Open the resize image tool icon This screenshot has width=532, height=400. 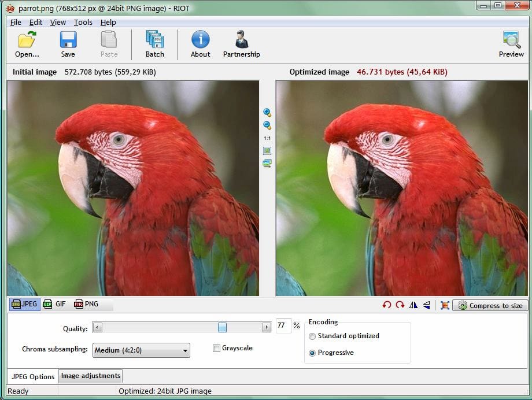tap(445, 305)
